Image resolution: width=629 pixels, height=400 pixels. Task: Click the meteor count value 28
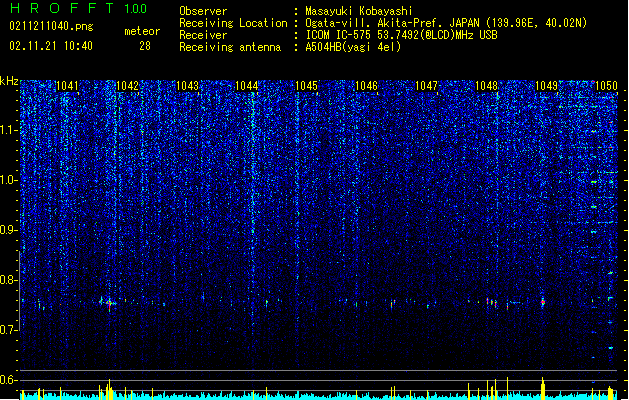[145, 46]
